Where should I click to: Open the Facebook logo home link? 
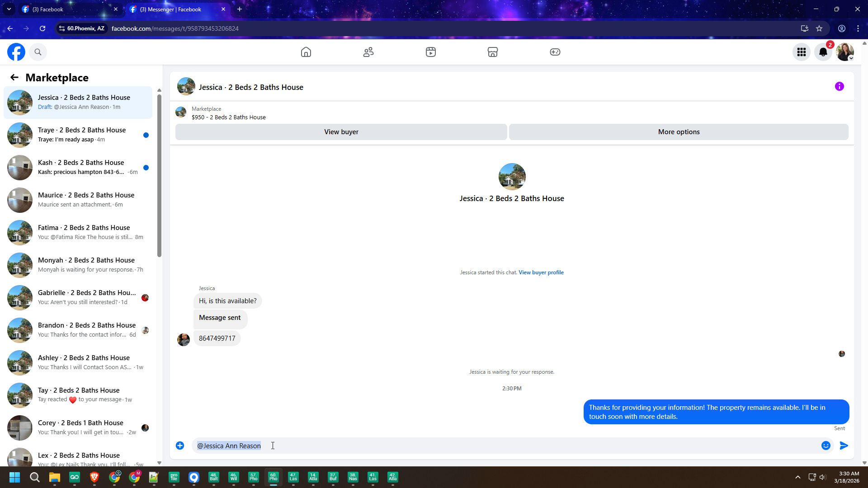pos(16,52)
